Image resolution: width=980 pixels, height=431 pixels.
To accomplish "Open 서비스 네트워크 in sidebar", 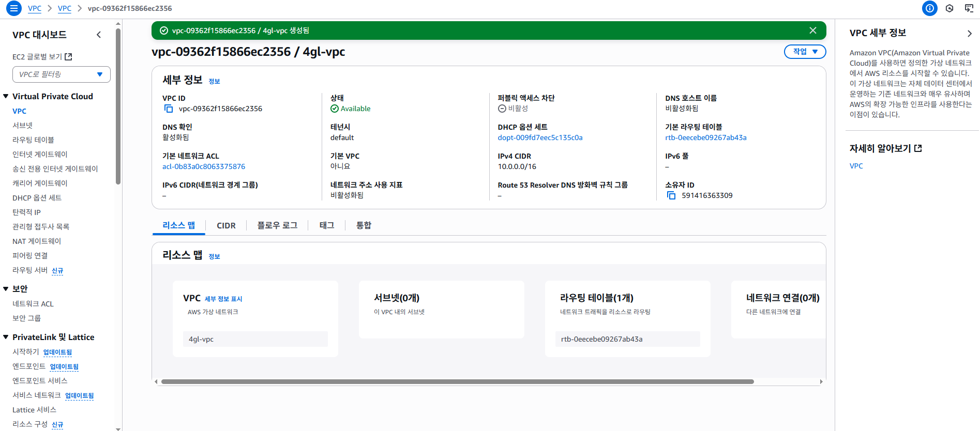I will point(36,395).
